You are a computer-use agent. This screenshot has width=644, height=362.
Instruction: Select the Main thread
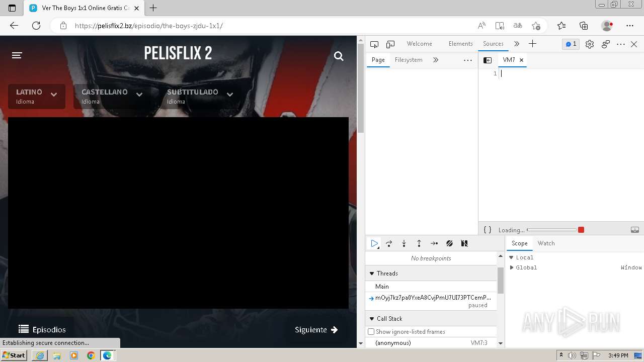(431, 287)
